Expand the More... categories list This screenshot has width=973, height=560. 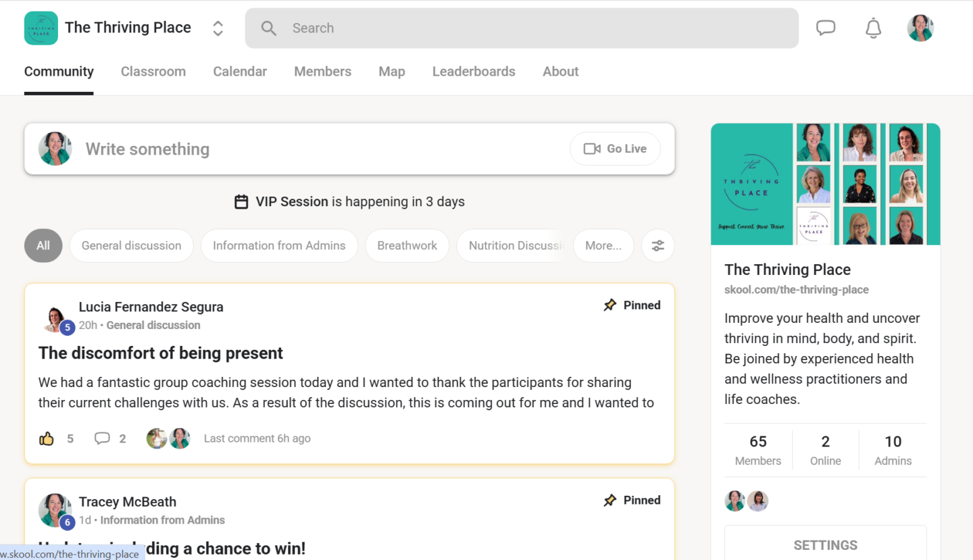[603, 246]
